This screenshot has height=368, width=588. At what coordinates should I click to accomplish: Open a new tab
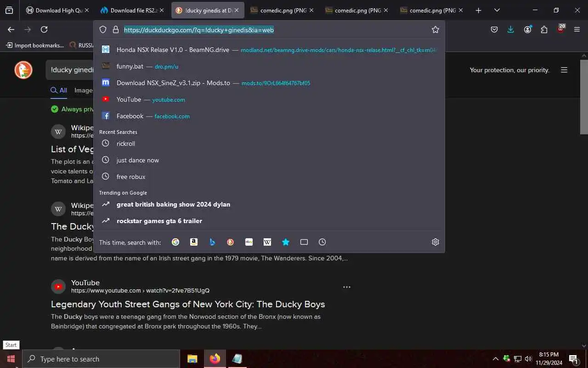tap(478, 10)
